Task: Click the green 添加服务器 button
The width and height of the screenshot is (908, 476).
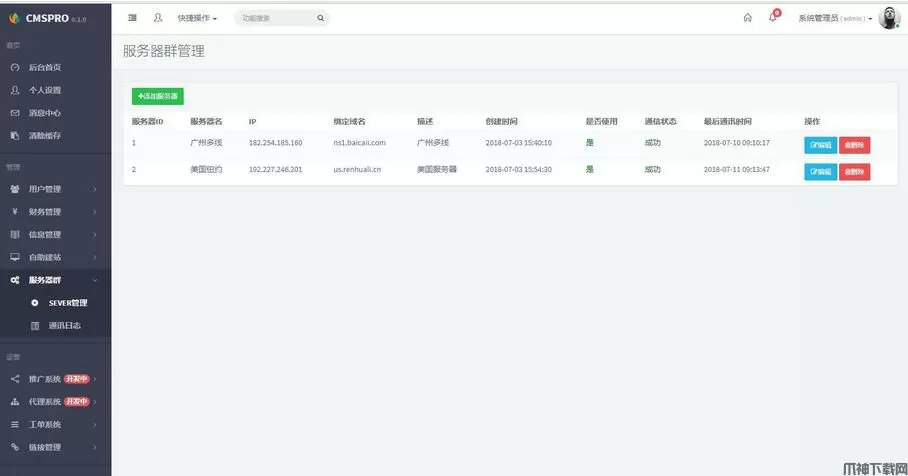Action: point(158,96)
